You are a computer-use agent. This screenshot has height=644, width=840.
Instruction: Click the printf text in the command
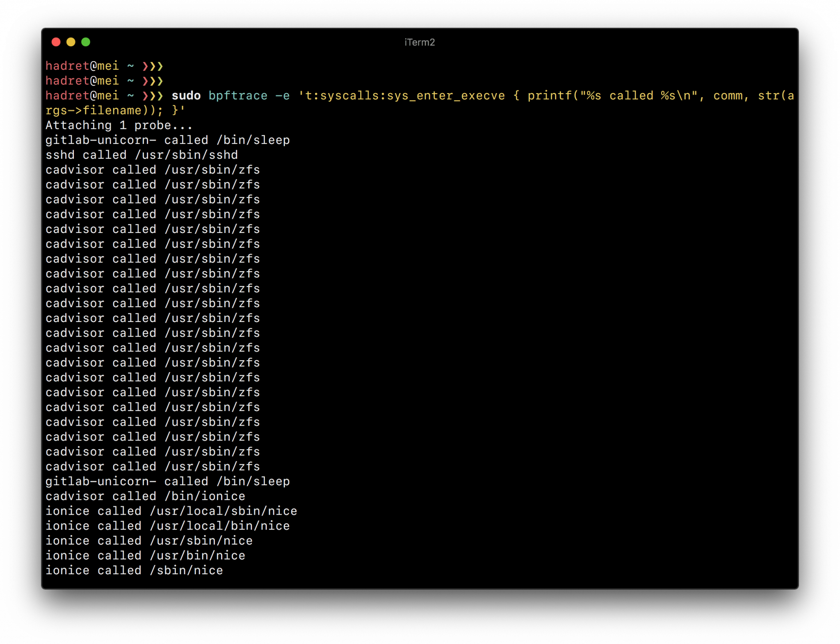(549, 96)
